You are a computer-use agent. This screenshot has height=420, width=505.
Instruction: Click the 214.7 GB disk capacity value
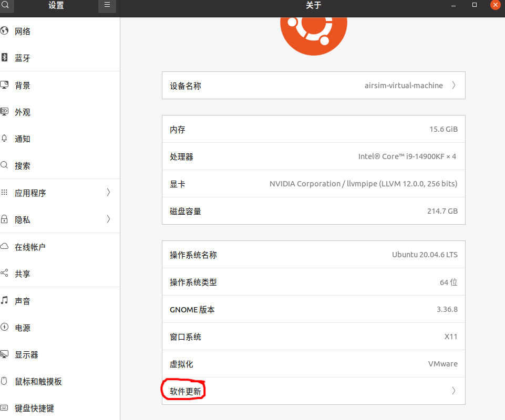tap(442, 211)
